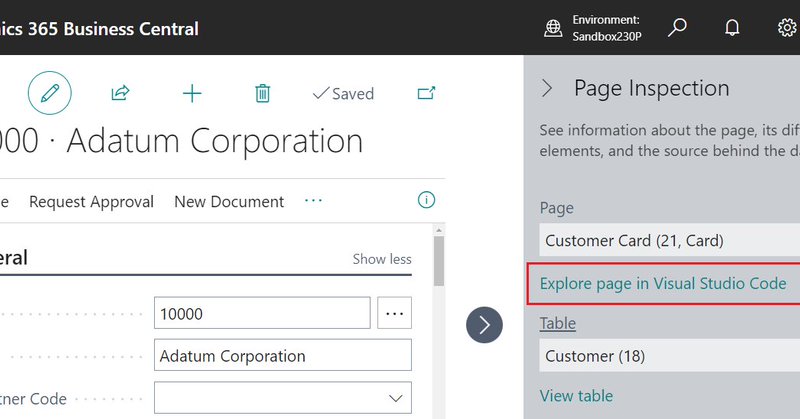Screen dimensions: 800x419
Task: Open page in new window icon
Action: (x=427, y=93)
